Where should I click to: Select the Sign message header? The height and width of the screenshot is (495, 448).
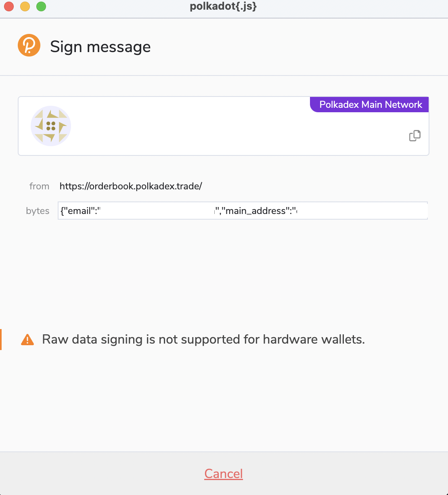click(x=100, y=46)
